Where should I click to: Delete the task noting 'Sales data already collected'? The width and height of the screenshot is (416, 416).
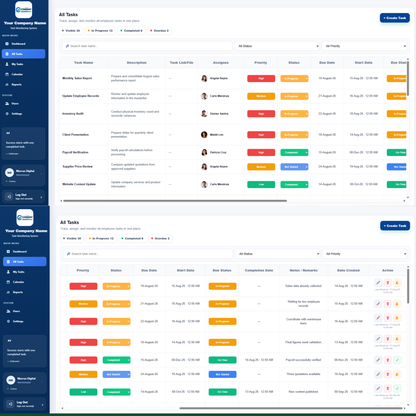388,283
